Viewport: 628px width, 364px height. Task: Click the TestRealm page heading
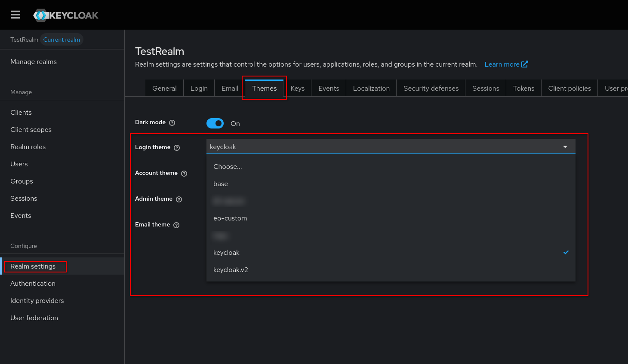160,52
